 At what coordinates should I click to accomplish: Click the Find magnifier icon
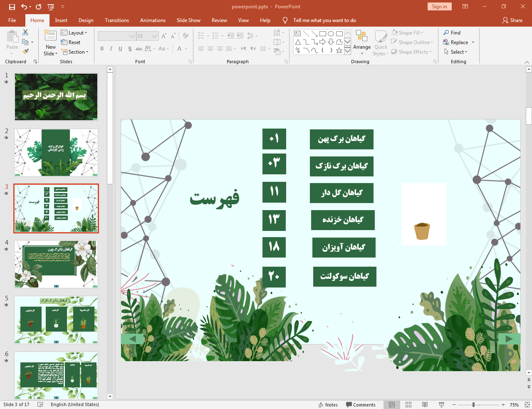click(x=446, y=32)
